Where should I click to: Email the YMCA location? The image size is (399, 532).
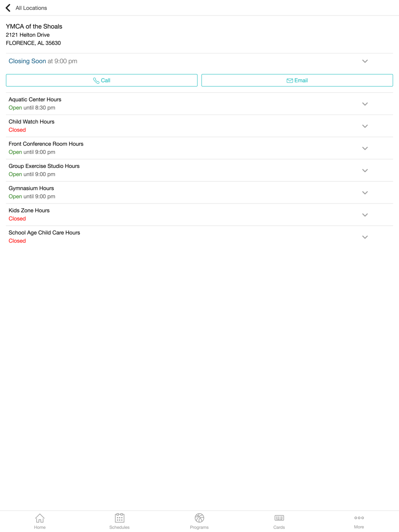297,80
